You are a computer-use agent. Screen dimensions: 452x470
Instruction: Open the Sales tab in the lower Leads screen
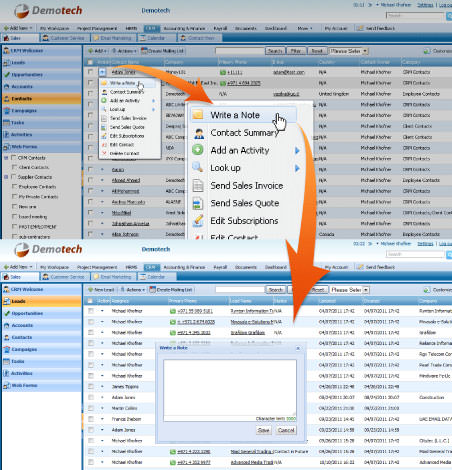click(x=20, y=277)
